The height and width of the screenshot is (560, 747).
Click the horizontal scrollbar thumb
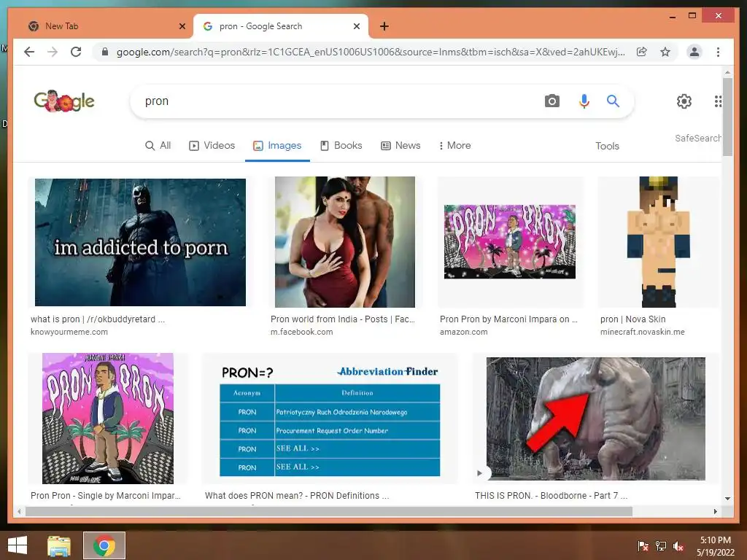click(x=329, y=511)
